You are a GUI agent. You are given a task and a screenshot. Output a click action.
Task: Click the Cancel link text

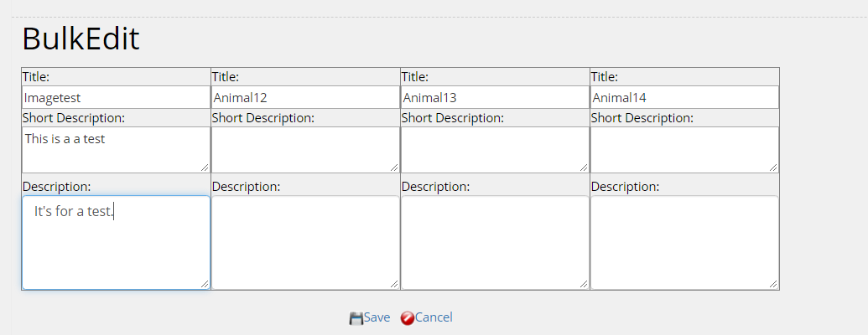coord(434,317)
